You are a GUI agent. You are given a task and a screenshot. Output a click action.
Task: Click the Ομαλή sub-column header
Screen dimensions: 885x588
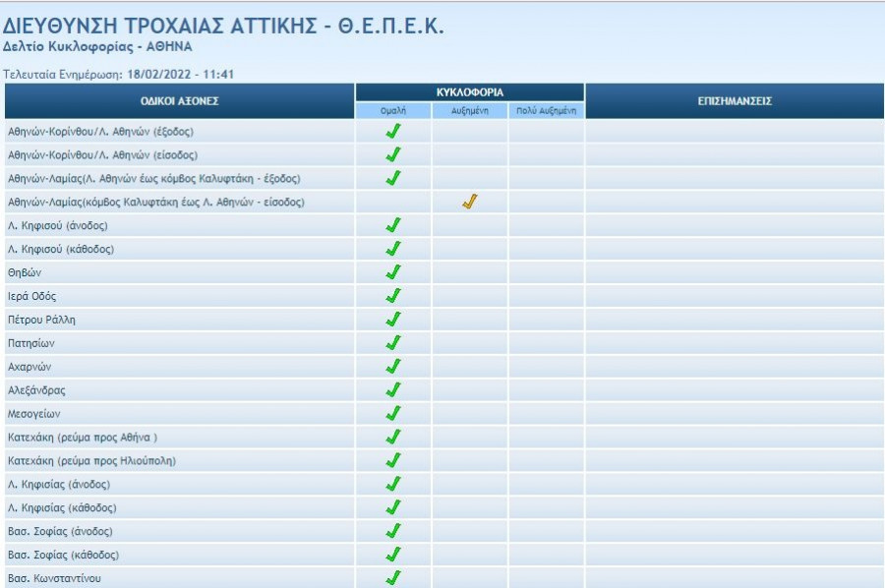pyautogui.click(x=393, y=111)
